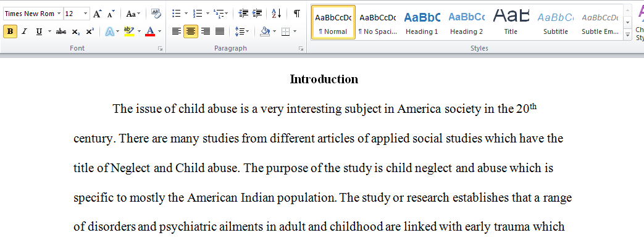This screenshot has width=644, height=243.
Task: Toggle Underline formatting
Action: (39, 31)
